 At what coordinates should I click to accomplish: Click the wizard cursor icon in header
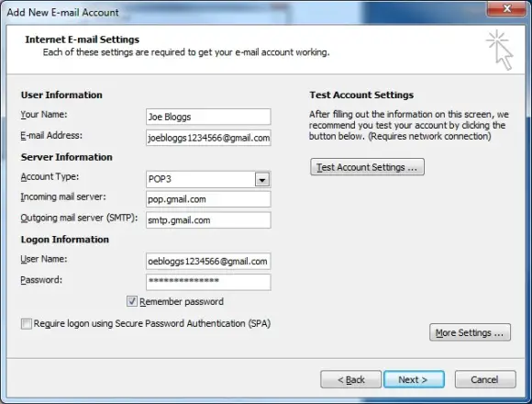coord(500,50)
